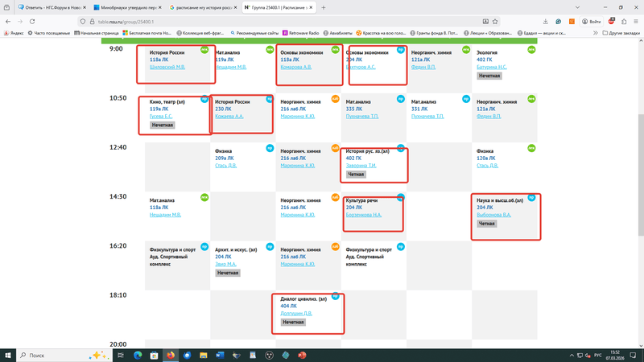Image resolution: width=644 pixels, height=362 pixels.
Task: Open room link '230 ЛК' under История России
Action: click(223, 109)
